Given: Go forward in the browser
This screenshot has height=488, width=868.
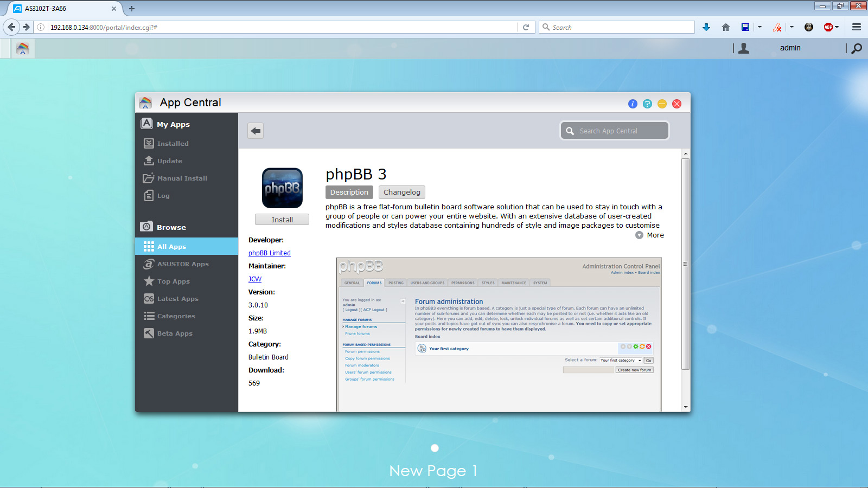Looking at the screenshot, I should pyautogui.click(x=26, y=27).
